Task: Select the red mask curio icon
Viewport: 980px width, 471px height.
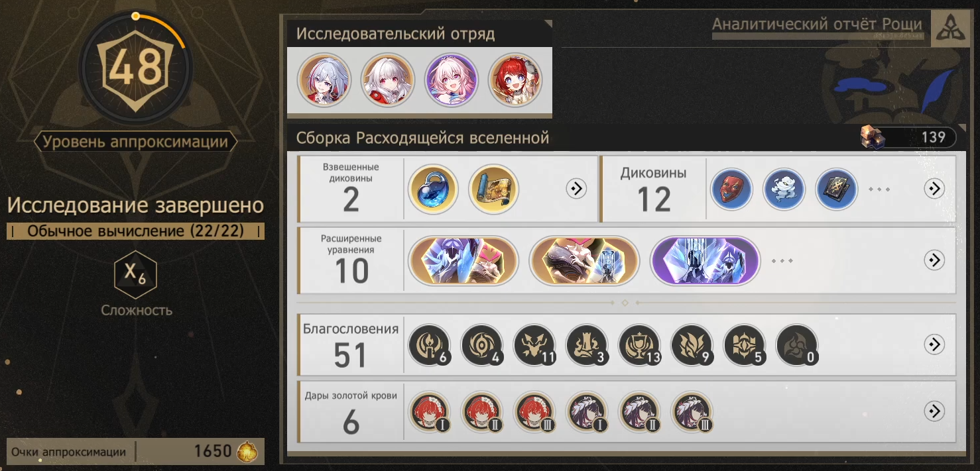Action: click(x=732, y=189)
